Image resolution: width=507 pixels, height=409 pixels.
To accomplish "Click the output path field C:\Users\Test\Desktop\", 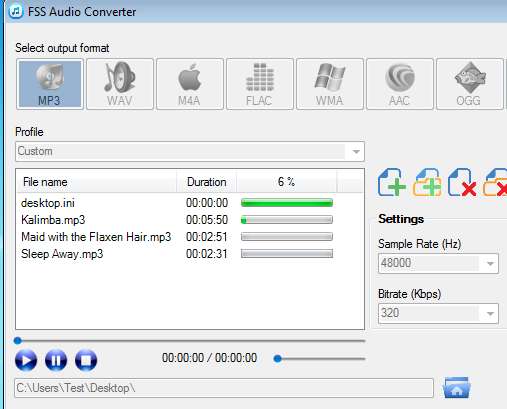I will [224, 388].
